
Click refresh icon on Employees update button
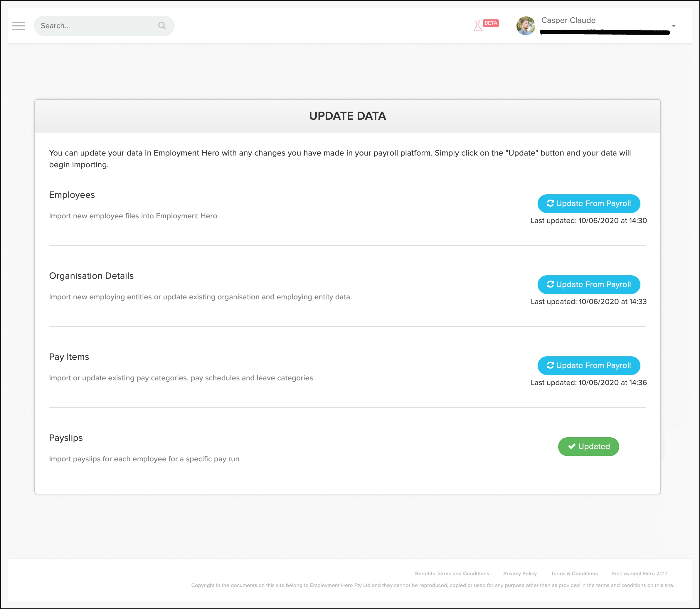(x=550, y=203)
